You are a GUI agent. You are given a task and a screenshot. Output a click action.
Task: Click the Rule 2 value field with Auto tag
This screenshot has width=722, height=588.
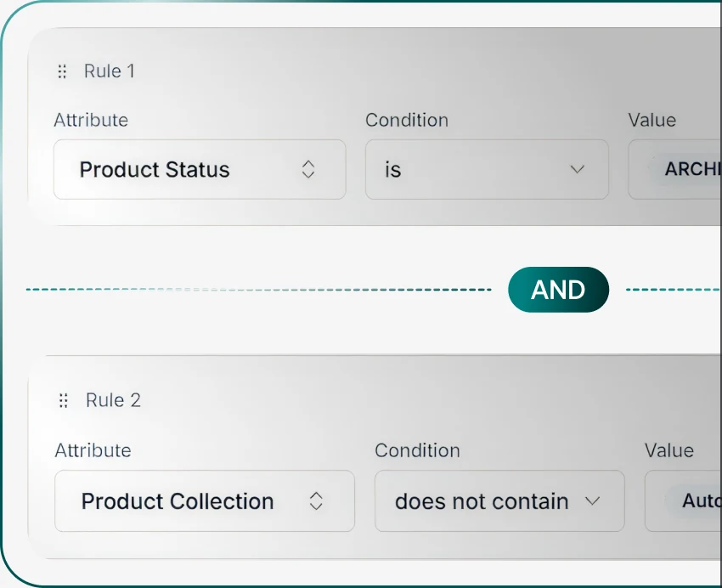point(683,501)
